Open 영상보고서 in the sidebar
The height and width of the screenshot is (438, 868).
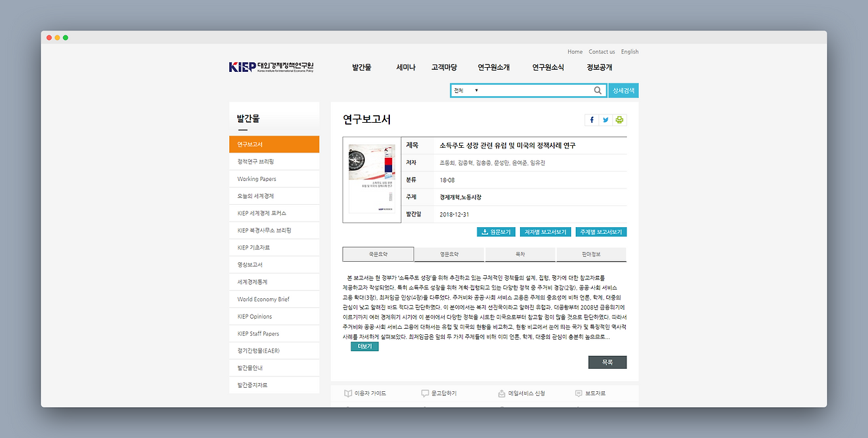(274, 264)
